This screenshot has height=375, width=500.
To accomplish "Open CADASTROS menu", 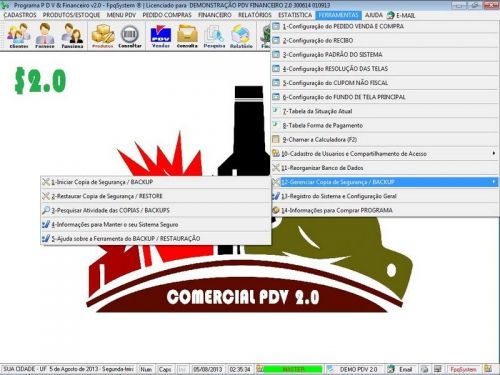I will pyautogui.click(x=20, y=15).
